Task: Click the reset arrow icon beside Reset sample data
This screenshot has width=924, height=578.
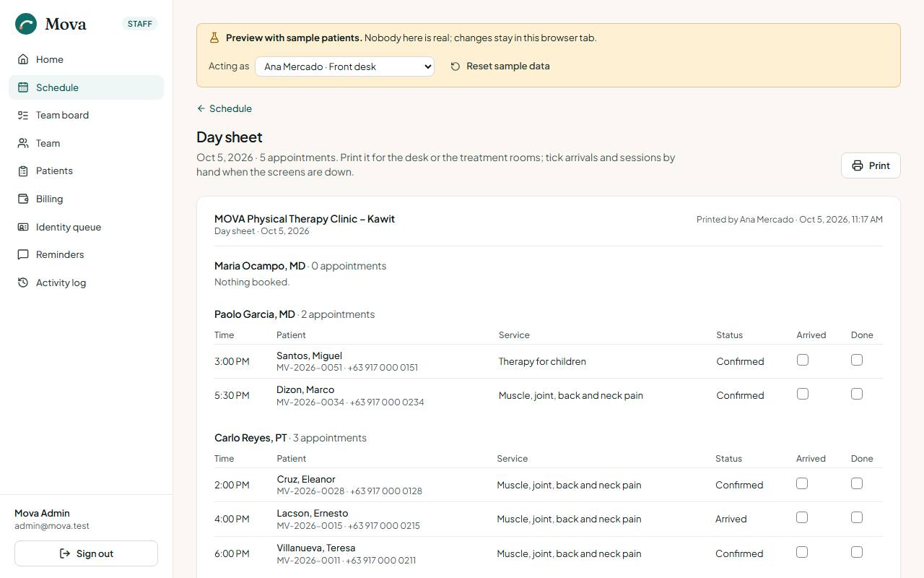Action: (x=456, y=66)
